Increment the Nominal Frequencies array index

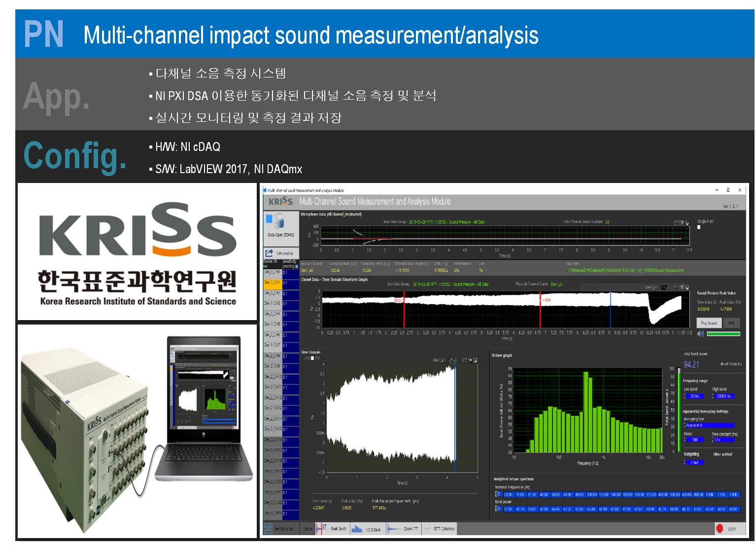click(496, 492)
